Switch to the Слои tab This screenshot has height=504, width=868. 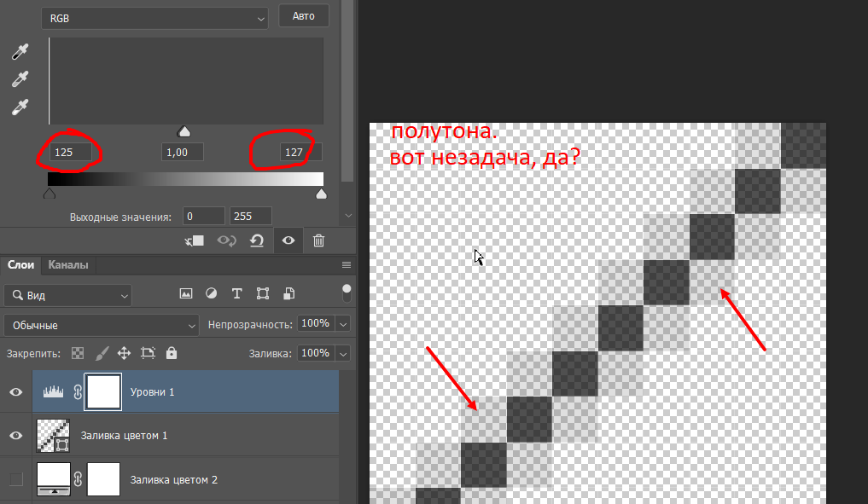21,265
